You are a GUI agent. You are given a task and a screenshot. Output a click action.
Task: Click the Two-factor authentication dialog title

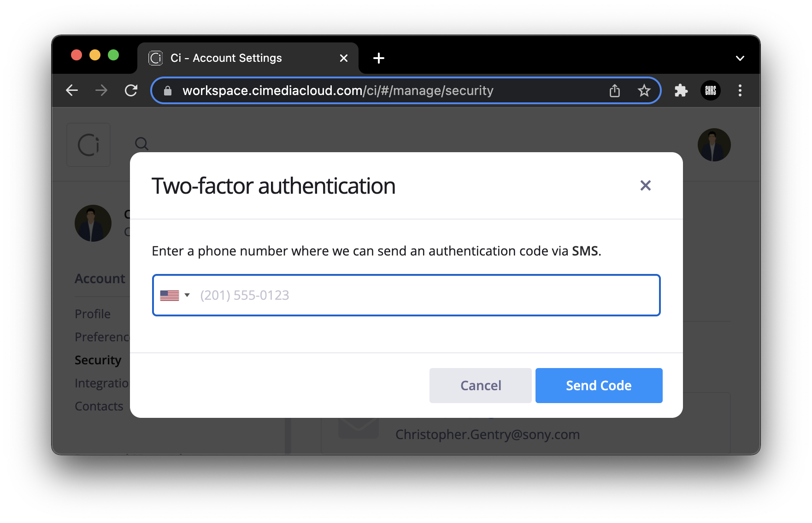pos(274,186)
